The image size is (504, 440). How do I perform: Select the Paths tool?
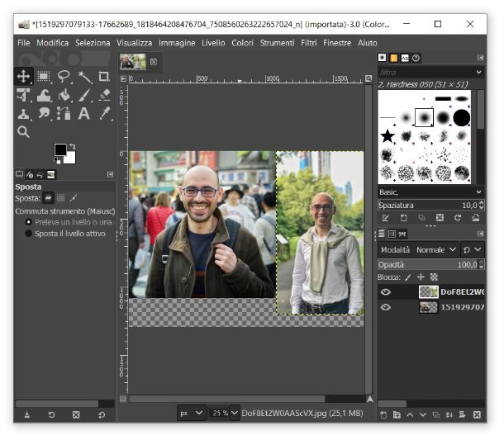[x=64, y=113]
